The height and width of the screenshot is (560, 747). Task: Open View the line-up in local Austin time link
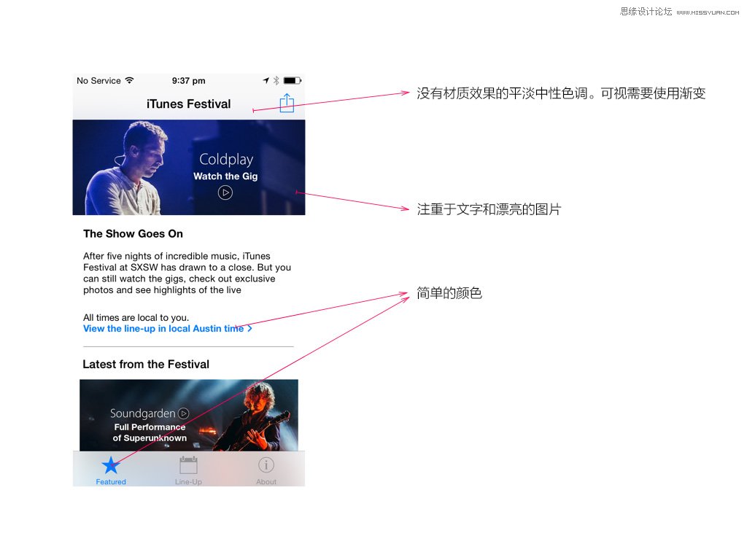click(168, 329)
